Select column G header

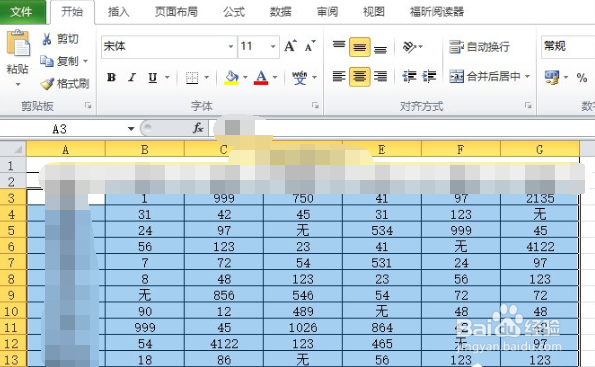[x=540, y=149]
